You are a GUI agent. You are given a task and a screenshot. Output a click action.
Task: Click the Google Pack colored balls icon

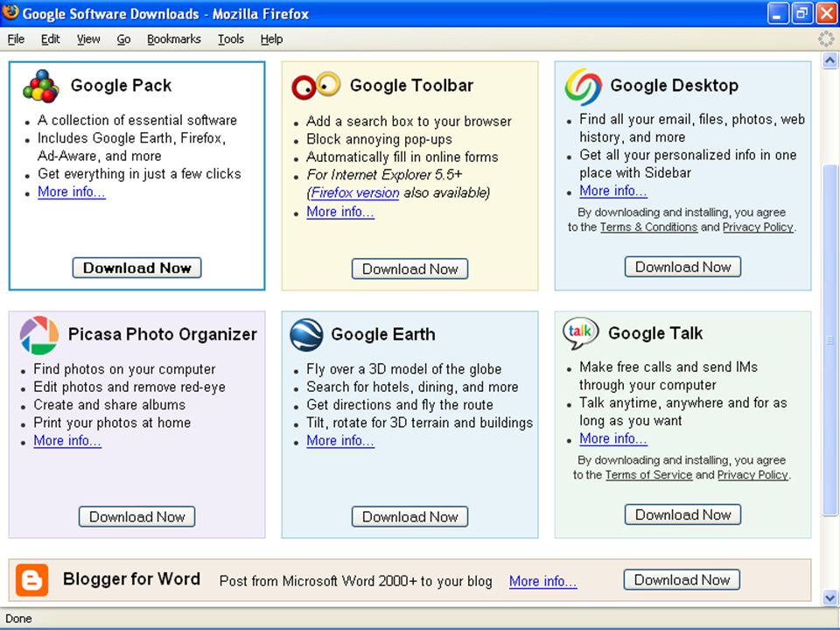click(x=41, y=86)
